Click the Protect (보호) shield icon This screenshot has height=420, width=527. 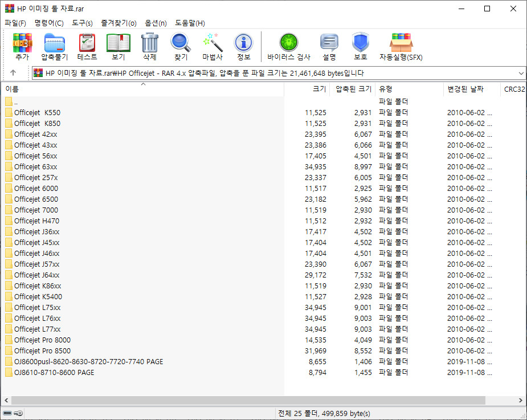360,46
